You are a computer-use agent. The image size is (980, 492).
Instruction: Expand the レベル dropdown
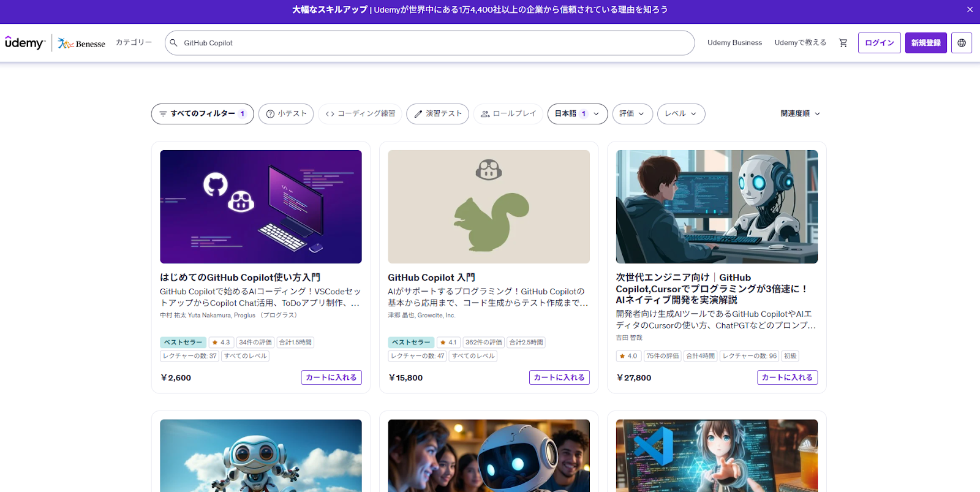tap(681, 114)
